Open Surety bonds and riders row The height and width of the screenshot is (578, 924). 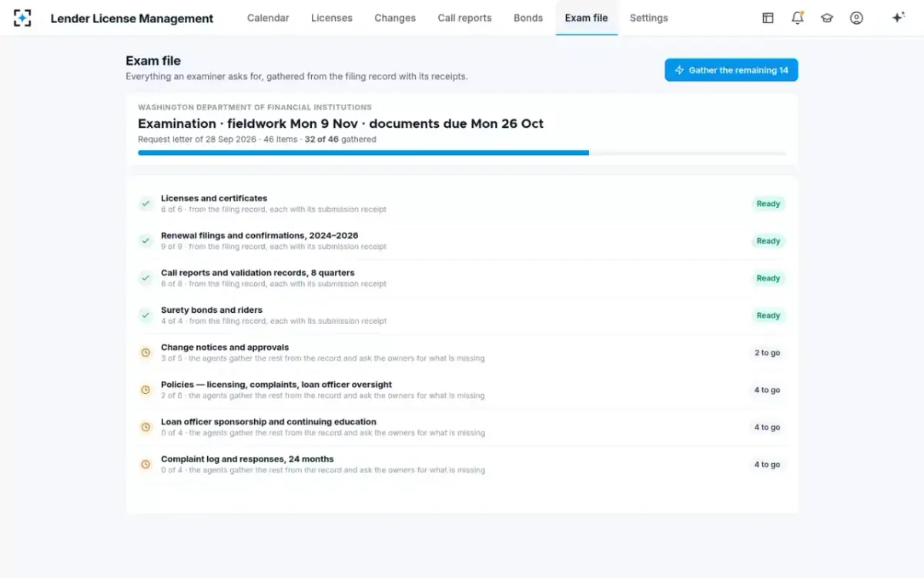tap(462, 315)
